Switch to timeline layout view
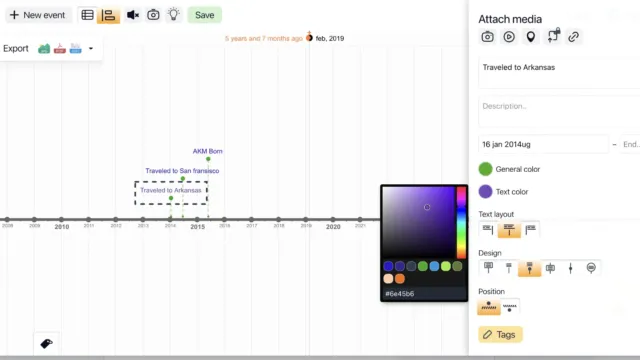The image size is (640, 360). 109,16
